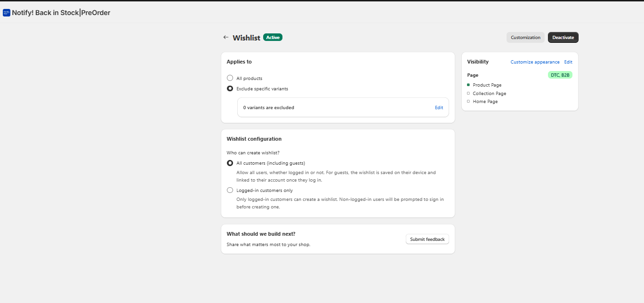This screenshot has width=644, height=303.
Task: Click Edit link in Visibility card
Action: coord(568,62)
